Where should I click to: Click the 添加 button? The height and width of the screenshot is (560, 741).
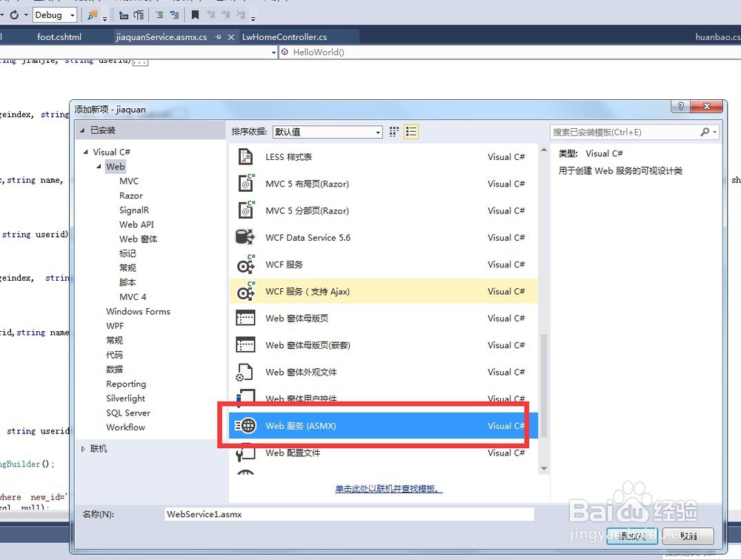tap(632, 536)
